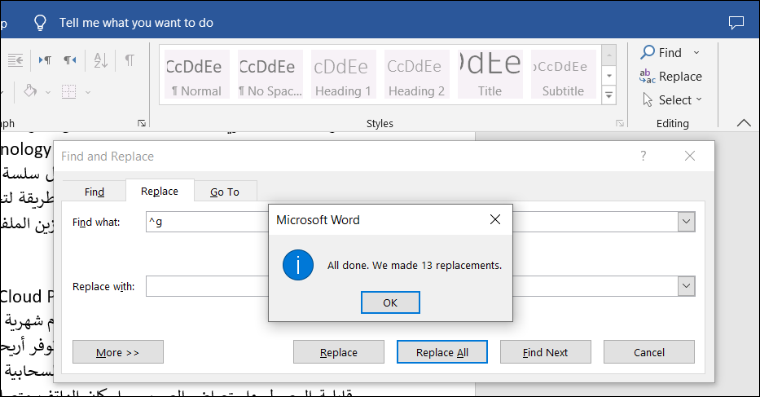Click OK in the Microsoft Word message

[x=390, y=302]
